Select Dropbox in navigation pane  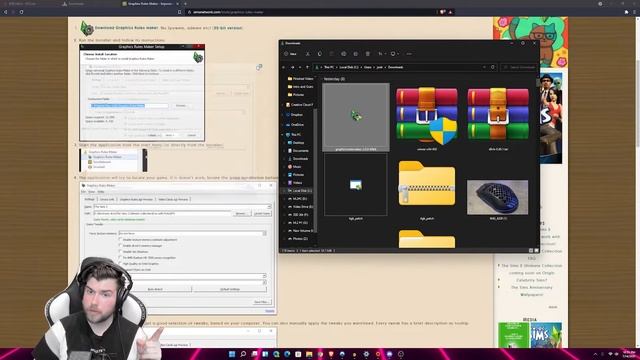(x=294, y=115)
